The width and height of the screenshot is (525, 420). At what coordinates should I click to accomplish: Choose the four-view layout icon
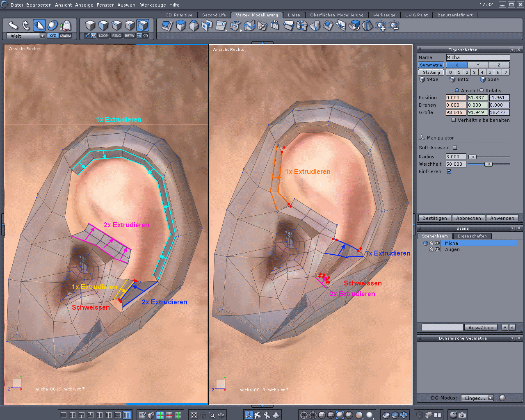point(73,415)
